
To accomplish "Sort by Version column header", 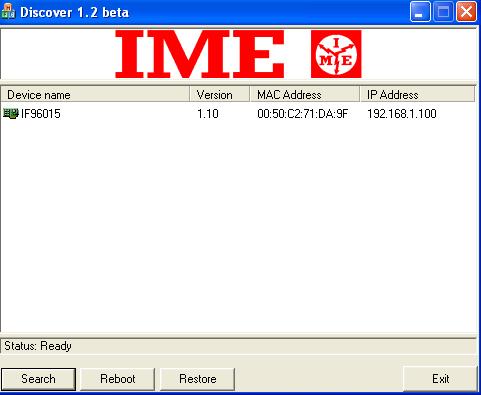I will [220, 95].
